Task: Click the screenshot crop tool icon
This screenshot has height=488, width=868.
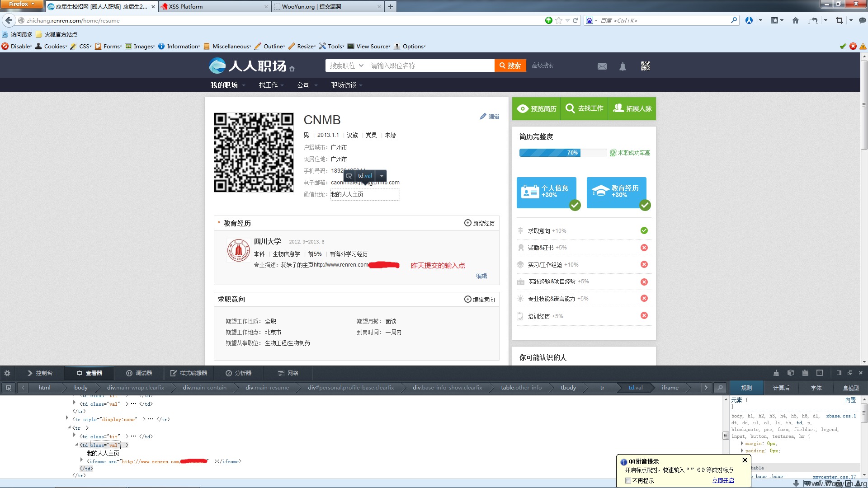Action: (840, 20)
